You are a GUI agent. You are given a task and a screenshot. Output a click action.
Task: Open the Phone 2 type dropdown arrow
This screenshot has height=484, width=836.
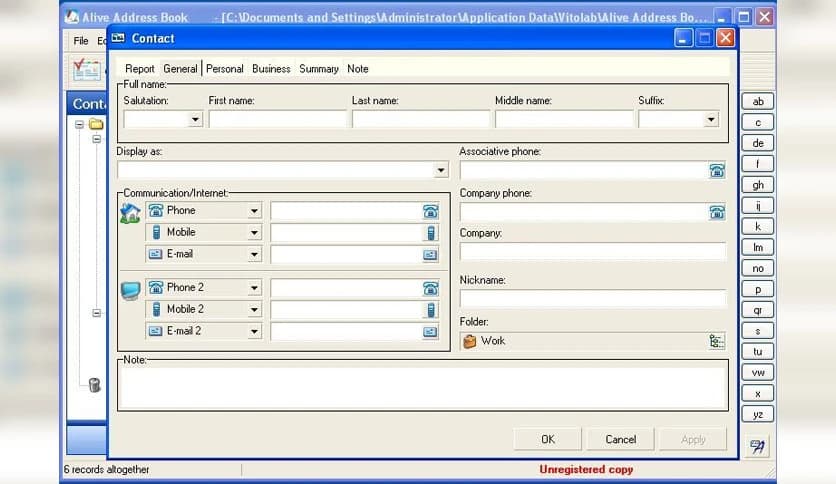click(254, 288)
